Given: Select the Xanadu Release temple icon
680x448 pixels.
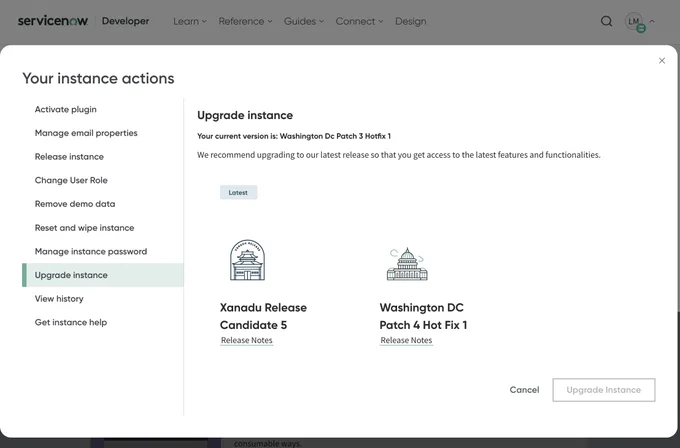Looking at the screenshot, I should (x=247, y=260).
